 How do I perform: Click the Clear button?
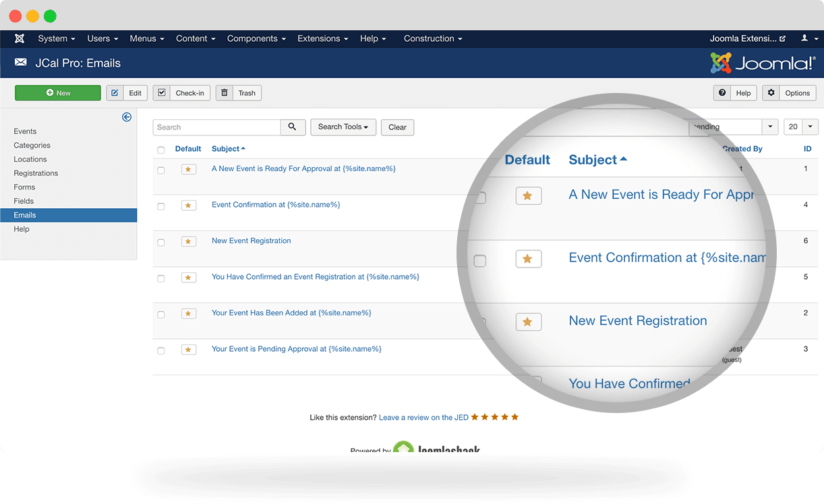(398, 127)
